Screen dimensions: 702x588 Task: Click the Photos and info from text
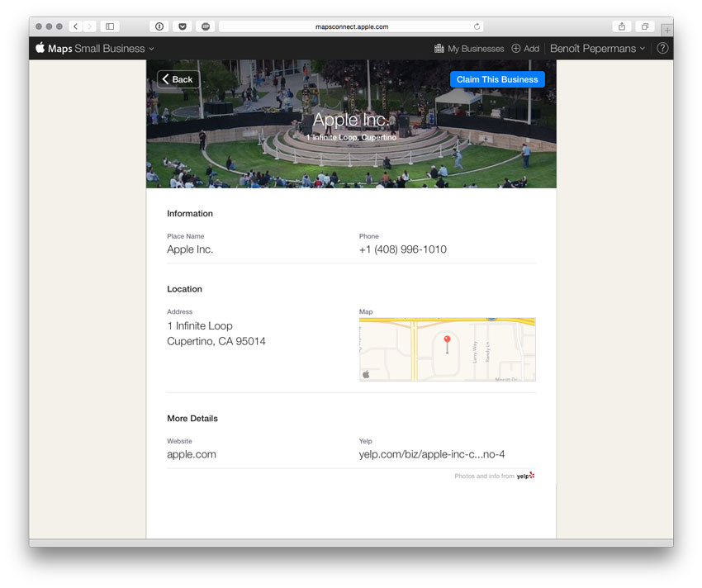(x=484, y=476)
